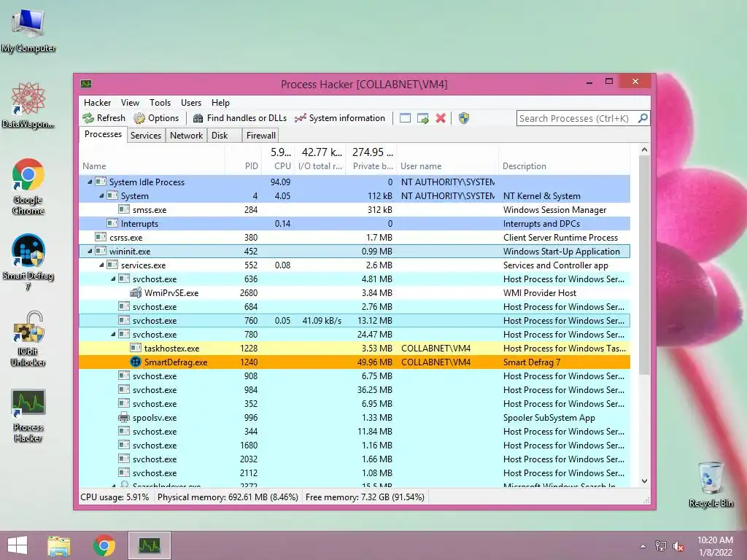Click the shield administrator icon in toolbar

(x=464, y=118)
